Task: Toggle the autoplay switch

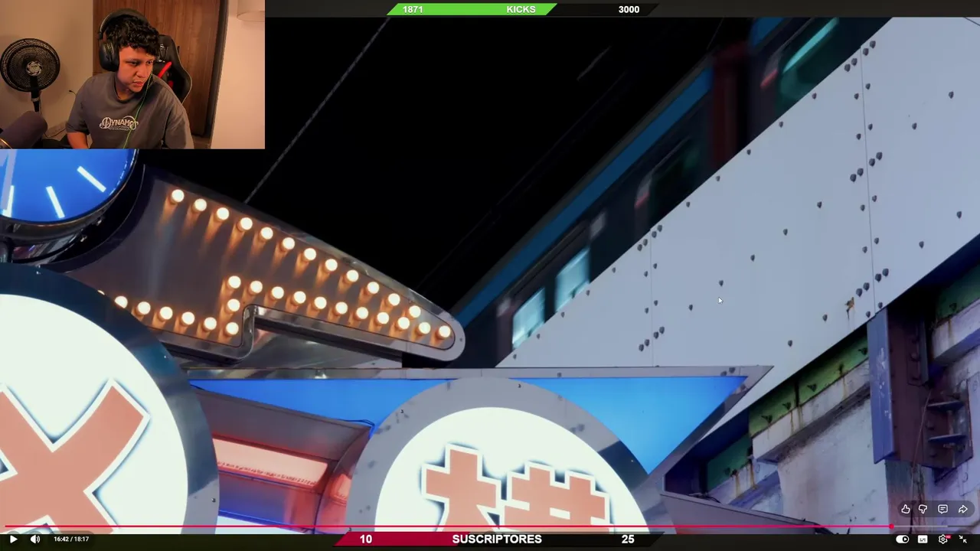Action: click(903, 539)
